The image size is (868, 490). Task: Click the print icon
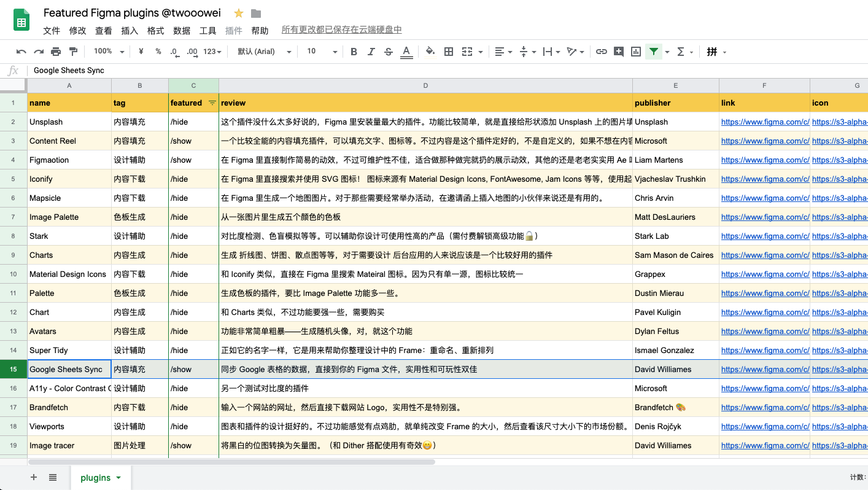(56, 52)
